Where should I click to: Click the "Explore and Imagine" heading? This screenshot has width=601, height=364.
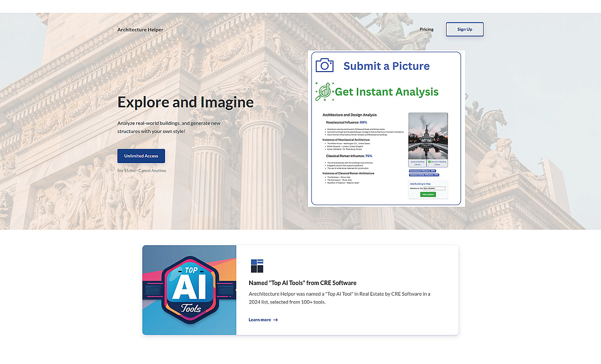[x=185, y=102]
